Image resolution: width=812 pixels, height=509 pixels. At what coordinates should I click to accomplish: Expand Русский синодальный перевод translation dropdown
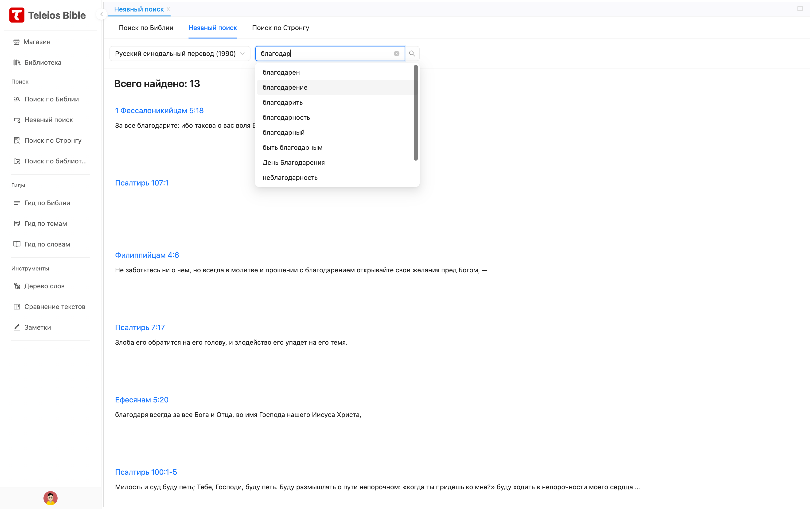180,54
